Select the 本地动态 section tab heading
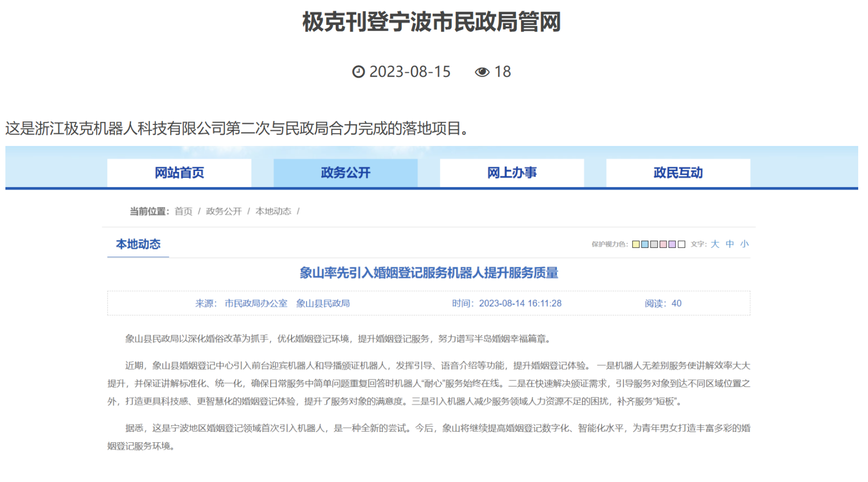The width and height of the screenshot is (868, 482). coord(138,244)
